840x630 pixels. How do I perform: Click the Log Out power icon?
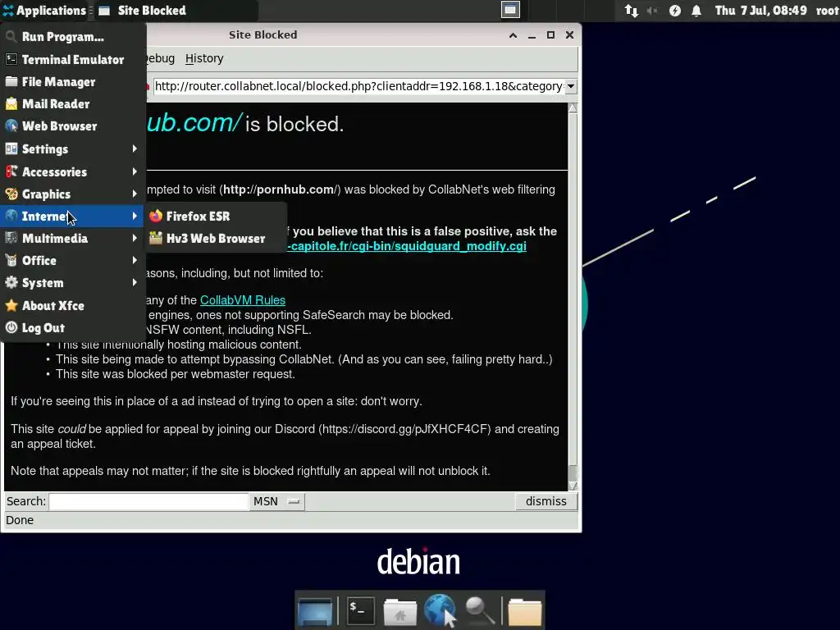[11, 328]
